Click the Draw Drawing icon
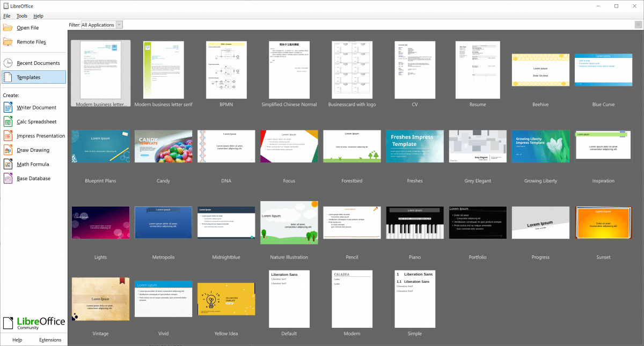This screenshot has width=644, height=346. coord(8,150)
